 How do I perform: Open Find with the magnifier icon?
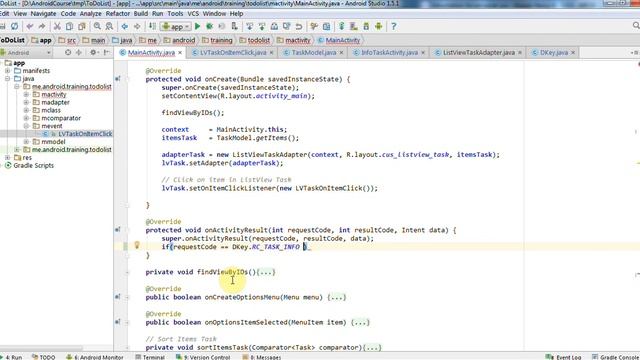click(x=97, y=27)
